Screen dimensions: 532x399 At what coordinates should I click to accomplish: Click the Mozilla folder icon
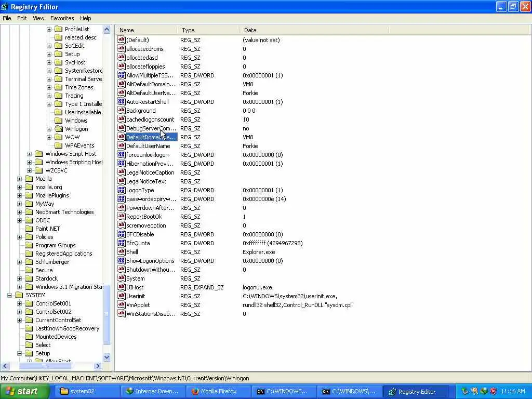[29, 179]
